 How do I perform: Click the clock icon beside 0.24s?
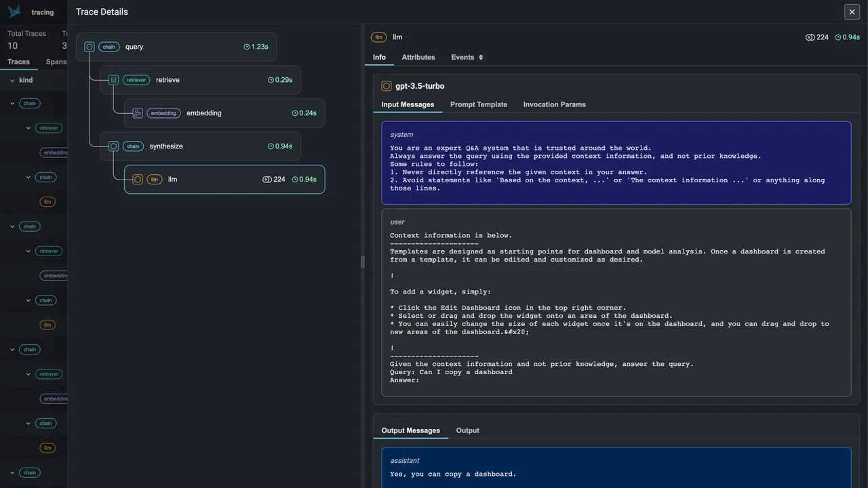[x=295, y=113]
